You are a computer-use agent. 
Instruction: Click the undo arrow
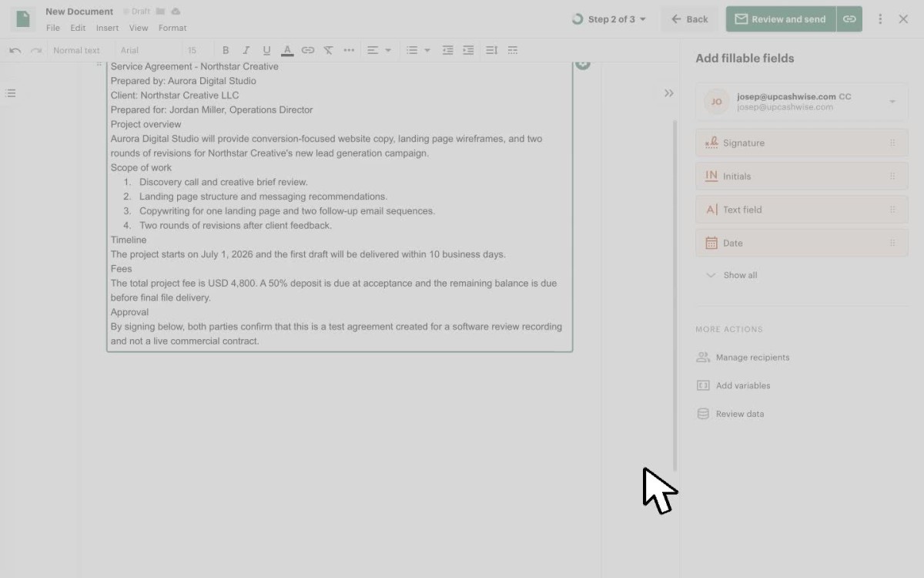click(15, 50)
